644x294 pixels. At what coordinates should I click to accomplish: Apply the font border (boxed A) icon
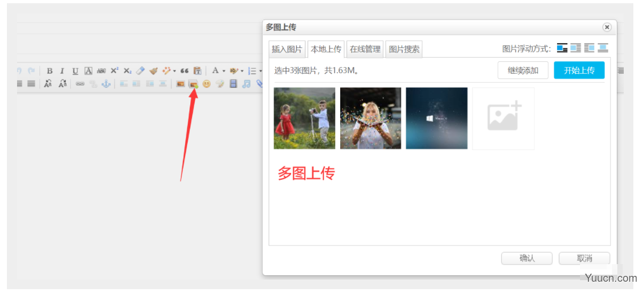[88, 70]
